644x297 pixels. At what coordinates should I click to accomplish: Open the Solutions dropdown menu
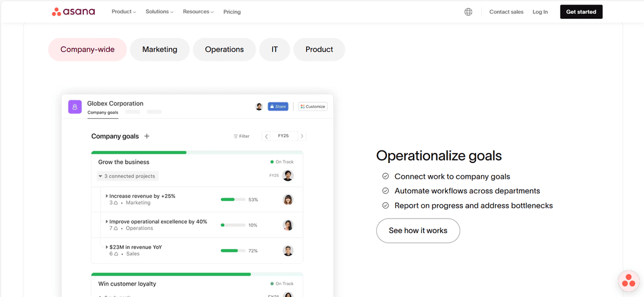pos(159,12)
